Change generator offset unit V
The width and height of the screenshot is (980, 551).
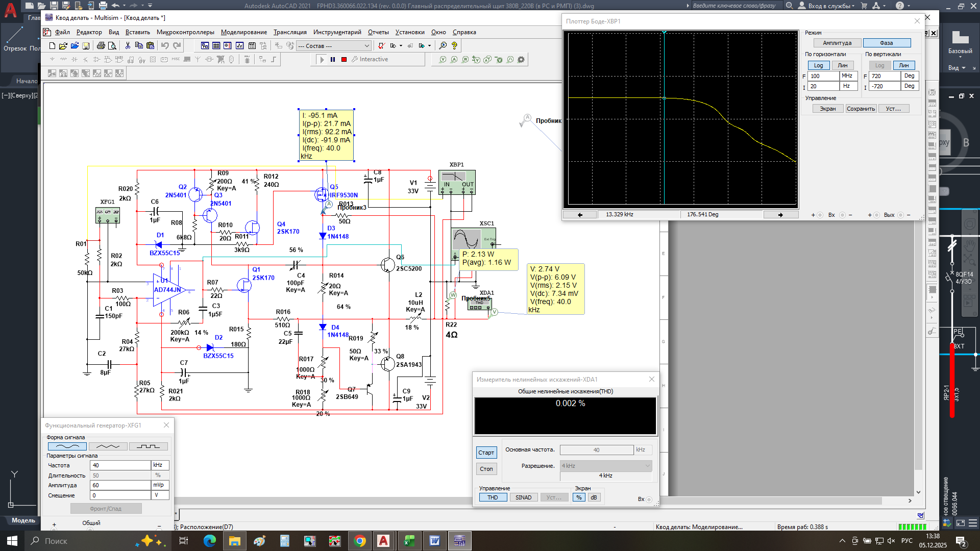pos(160,495)
